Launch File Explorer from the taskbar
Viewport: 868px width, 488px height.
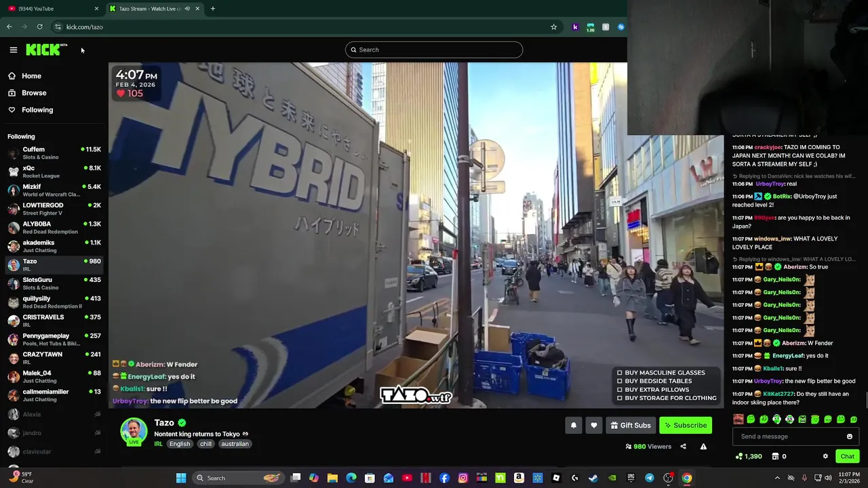coord(332,478)
